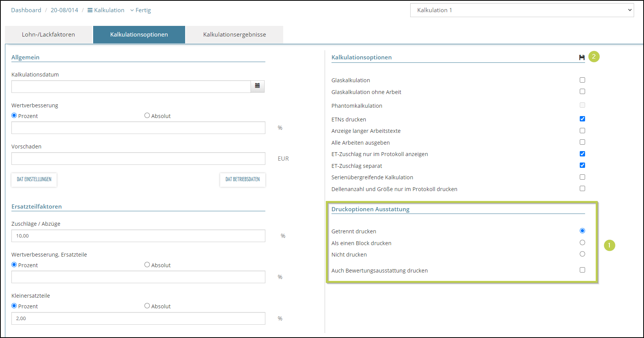Switch to the Lohn-/Lackfaktoren tab

click(48, 35)
